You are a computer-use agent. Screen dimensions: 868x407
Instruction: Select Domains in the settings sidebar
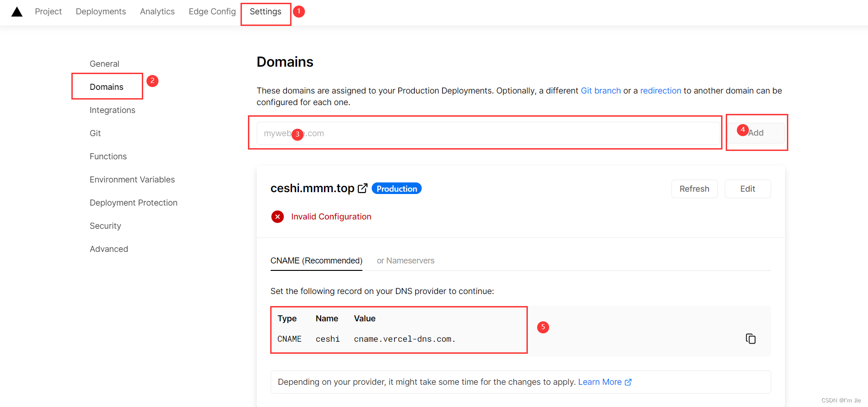click(x=107, y=87)
